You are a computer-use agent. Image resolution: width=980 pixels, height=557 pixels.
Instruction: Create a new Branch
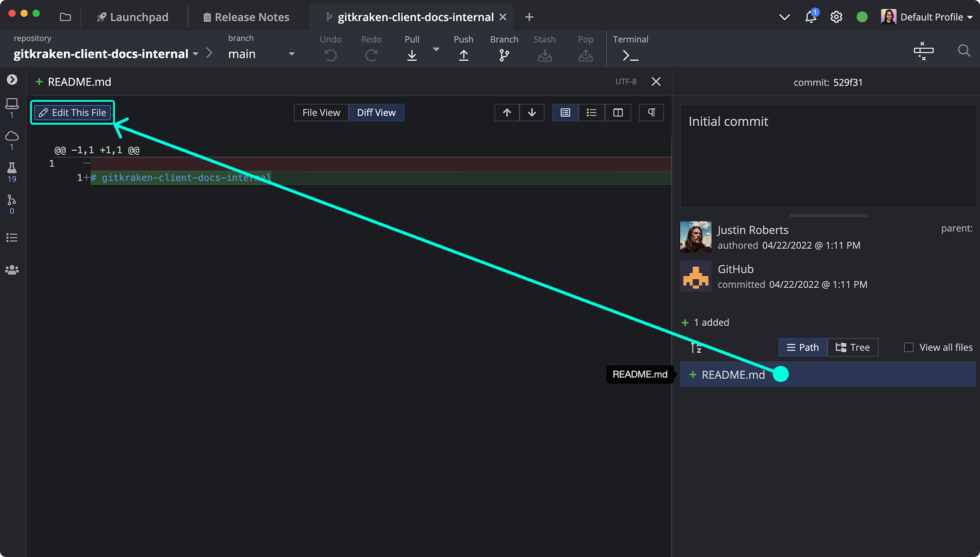coord(504,48)
